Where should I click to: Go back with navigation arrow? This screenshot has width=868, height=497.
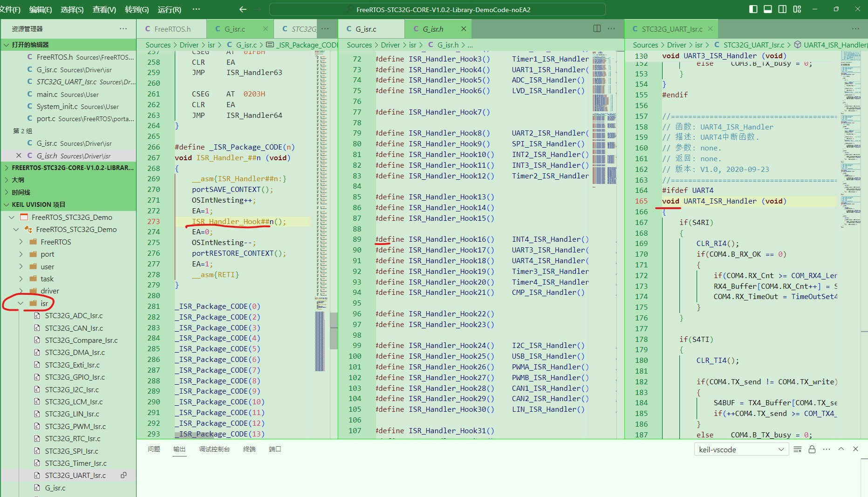tap(242, 9)
